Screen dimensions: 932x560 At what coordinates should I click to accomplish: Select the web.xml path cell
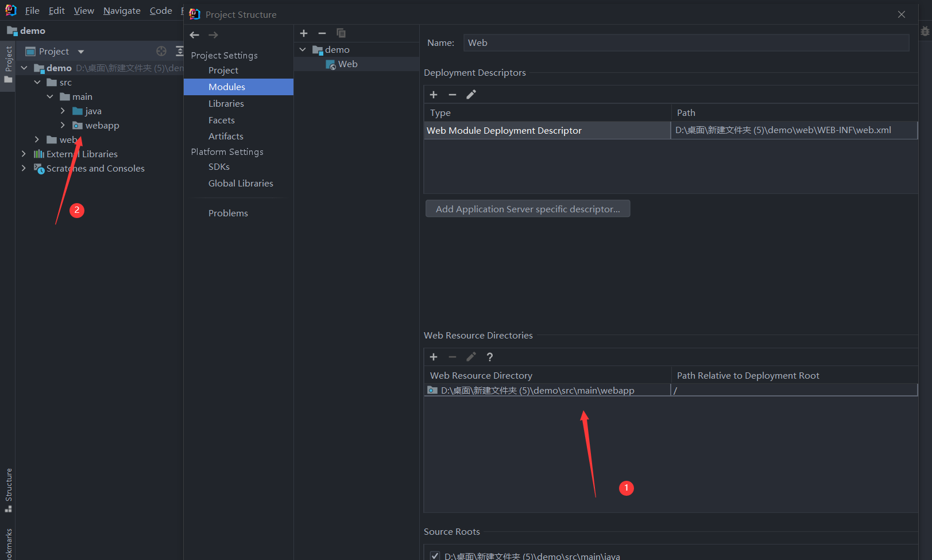coord(794,130)
